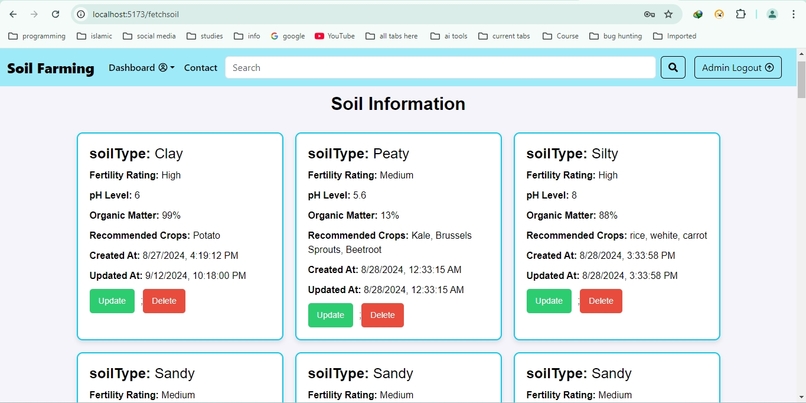Click pH Level: 8 text
Viewport: 806px width, 403px height.
[552, 195]
